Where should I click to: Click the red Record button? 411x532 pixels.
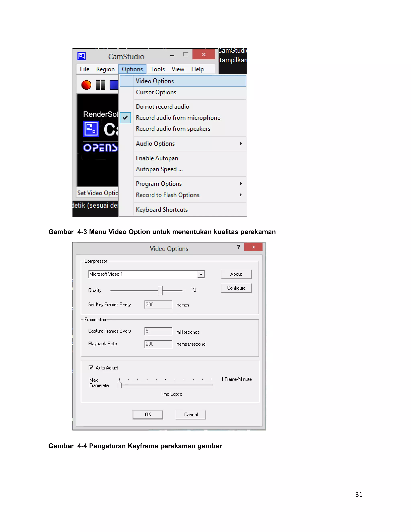(x=86, y=85)
